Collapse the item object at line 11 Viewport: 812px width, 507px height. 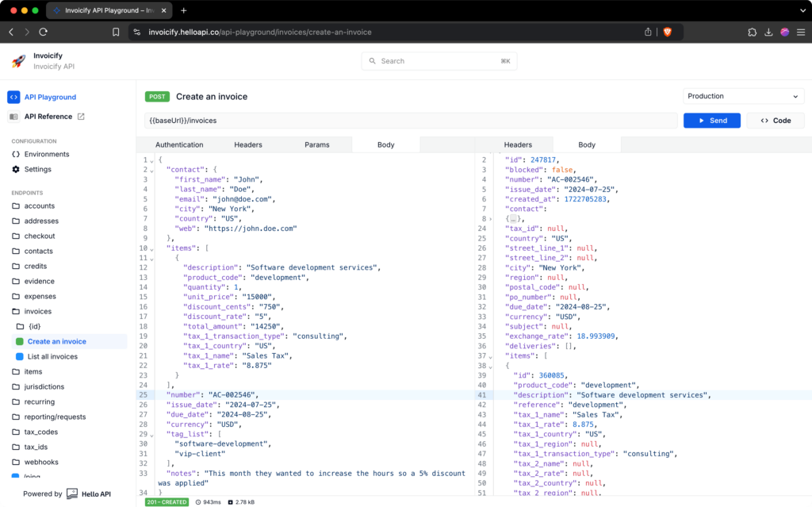coord(151,259)
